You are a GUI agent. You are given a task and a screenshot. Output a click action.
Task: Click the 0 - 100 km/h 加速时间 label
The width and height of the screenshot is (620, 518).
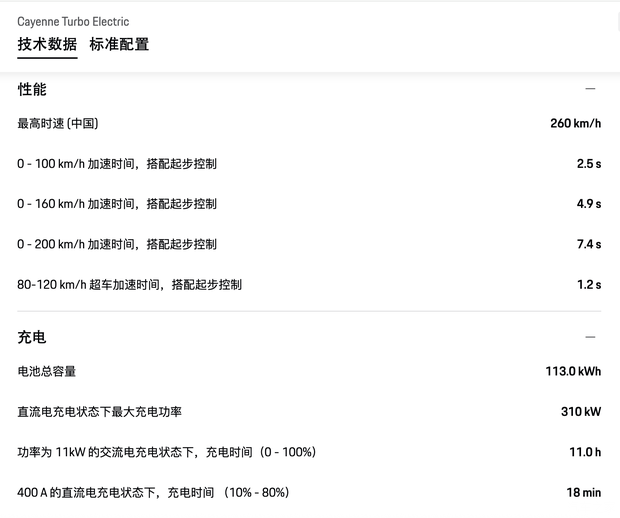(x=117, y=163)
